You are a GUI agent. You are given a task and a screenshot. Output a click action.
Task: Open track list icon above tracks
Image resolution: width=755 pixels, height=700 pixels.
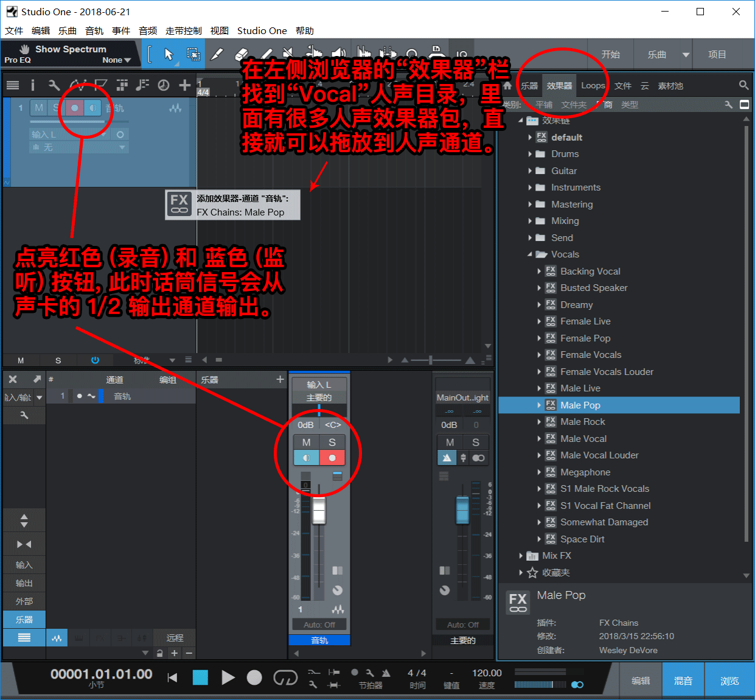[x=13, y=85]
